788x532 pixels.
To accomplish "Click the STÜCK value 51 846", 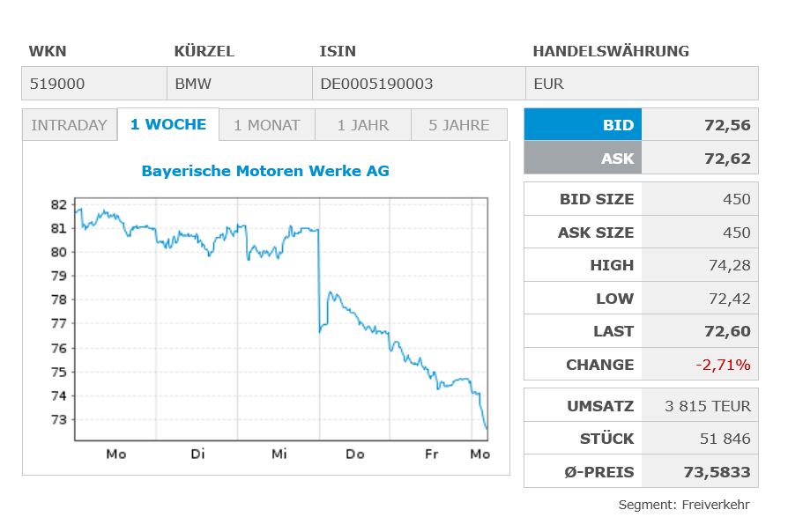I will click(x=725, y=439).
